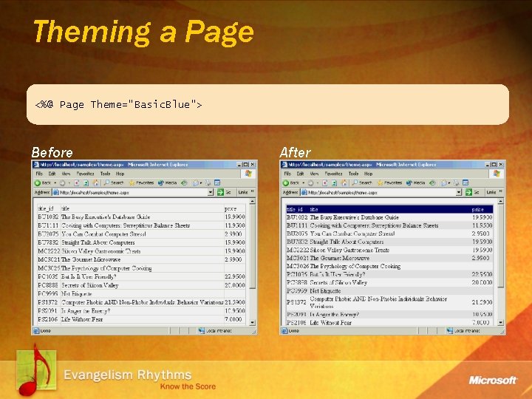The image size is (532, 399).
Task: Click History icon in the After window
Action: tap(432, 183)
